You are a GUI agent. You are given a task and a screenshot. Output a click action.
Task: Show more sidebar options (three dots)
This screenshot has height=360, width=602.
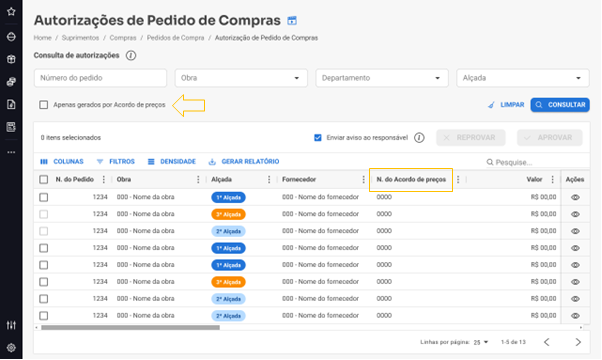11,152
